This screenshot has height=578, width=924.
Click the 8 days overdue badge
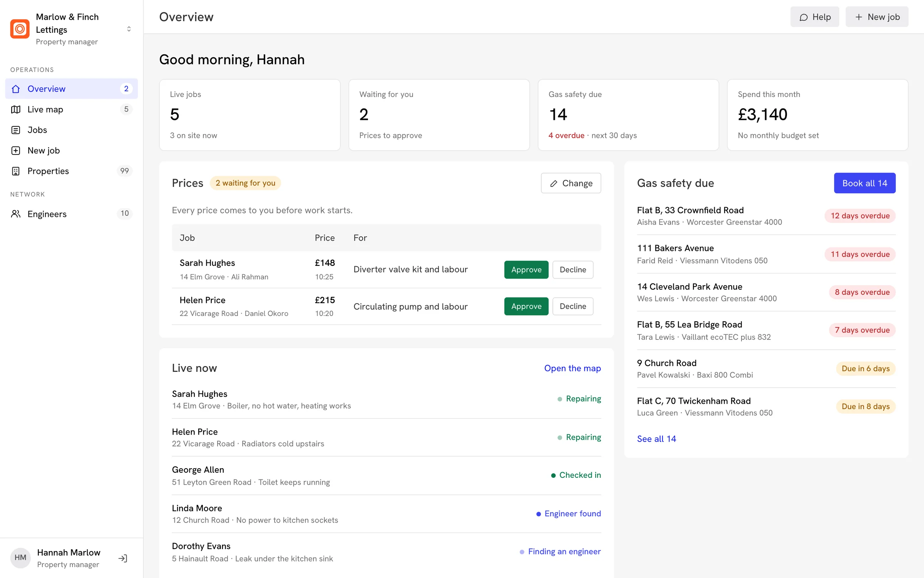862,292
